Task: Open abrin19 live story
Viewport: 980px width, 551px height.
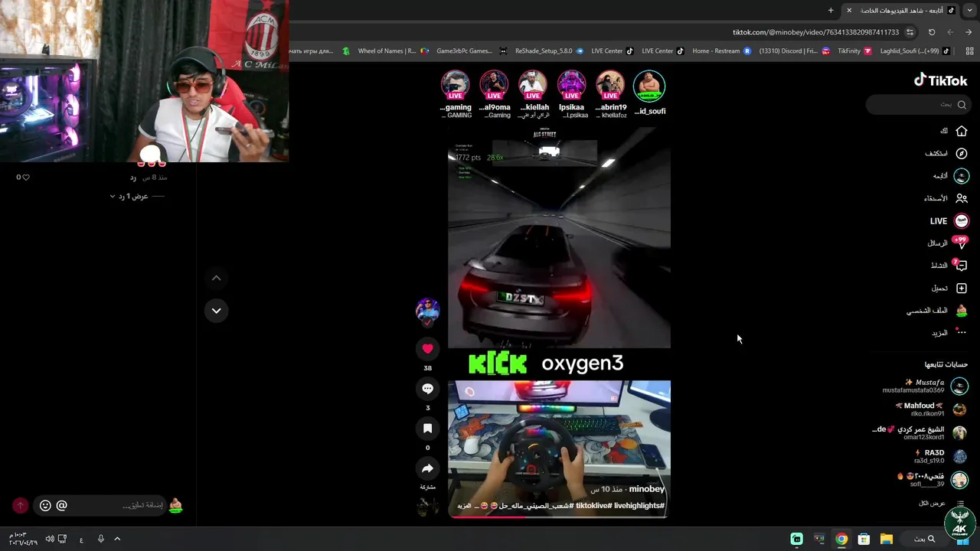Action: tap(610, 94)
